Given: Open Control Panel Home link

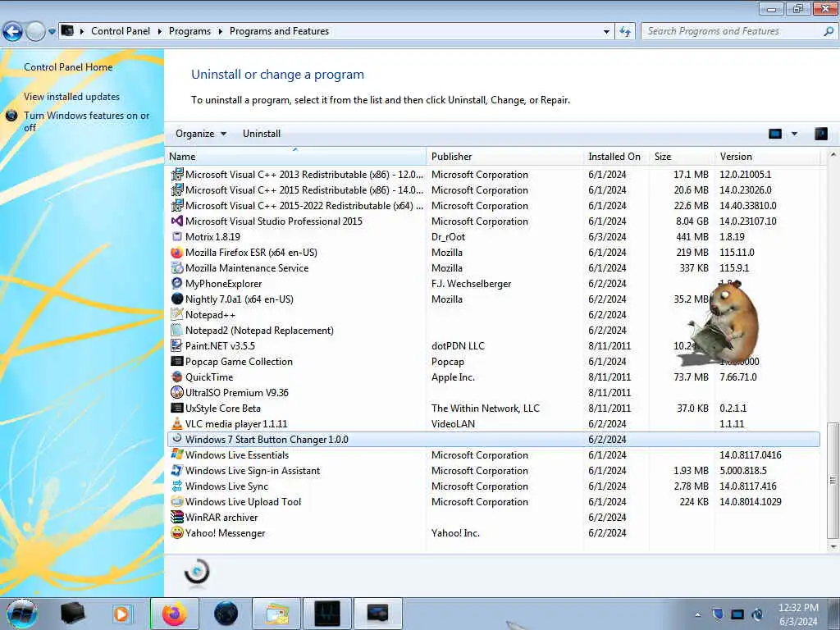Looking at the screenshot, I should [x=68, y=67].
